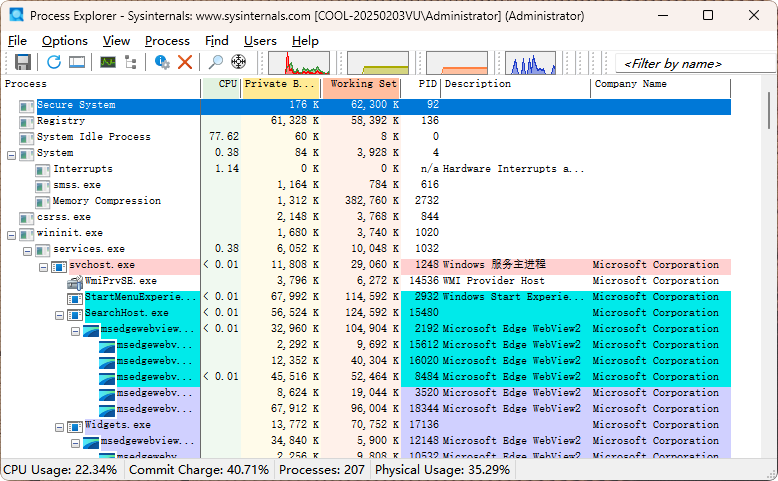The height and width of the screenshot is (481, 778).
Task: Select the crosshair Find Window target icon
Action: pyautogui.click(x=238, y=62)
